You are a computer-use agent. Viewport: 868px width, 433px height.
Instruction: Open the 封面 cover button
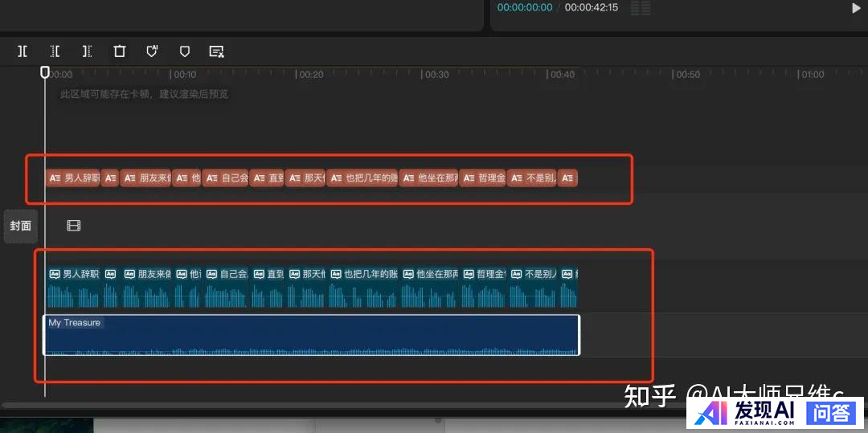(21, 226)
